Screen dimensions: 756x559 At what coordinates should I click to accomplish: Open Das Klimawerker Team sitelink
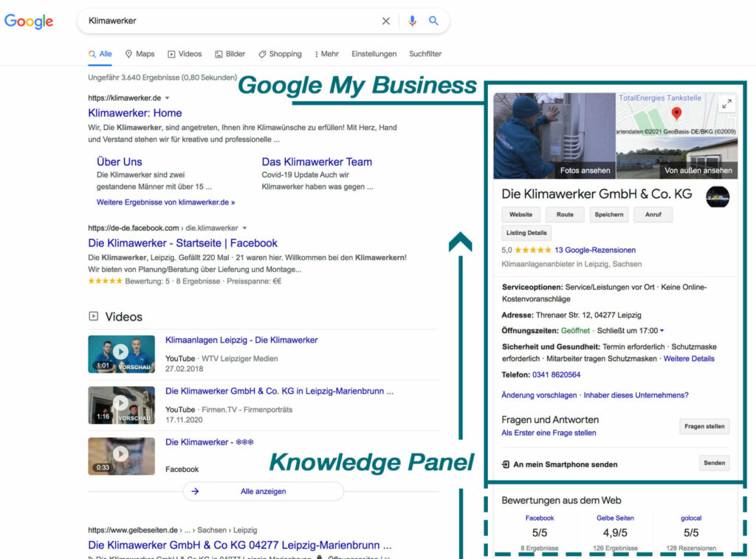coord(317,162)
